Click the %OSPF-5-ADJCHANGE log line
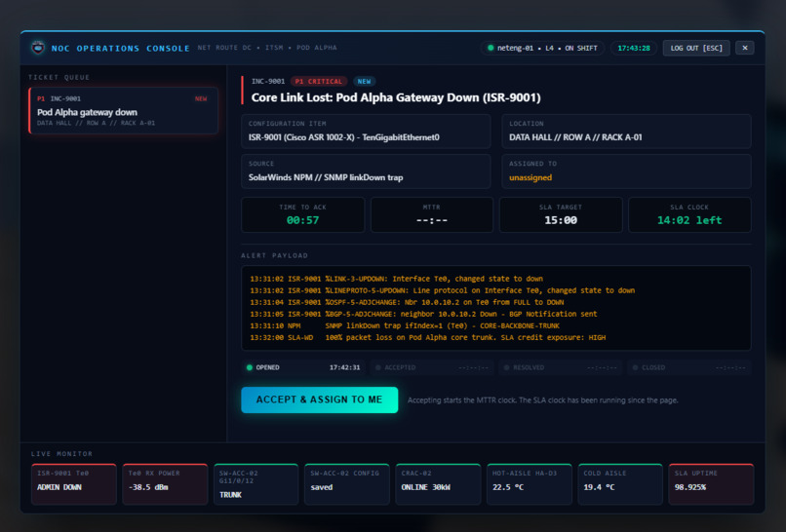 tap(407, 302)
